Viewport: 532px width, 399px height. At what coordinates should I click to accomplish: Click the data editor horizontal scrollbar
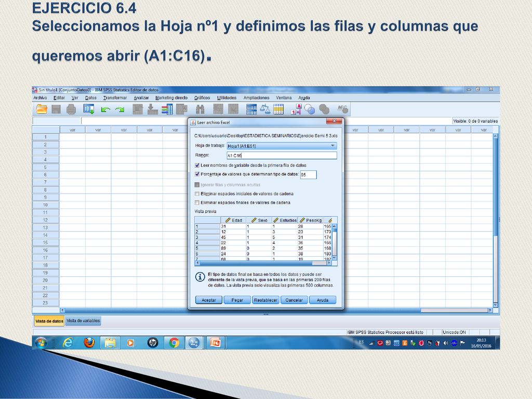(276, 310)
